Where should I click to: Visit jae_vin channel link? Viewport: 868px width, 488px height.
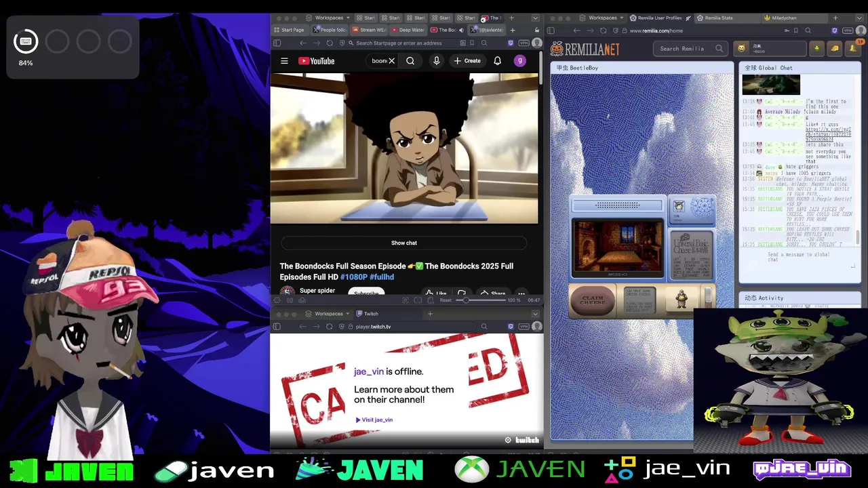(374, 420)
